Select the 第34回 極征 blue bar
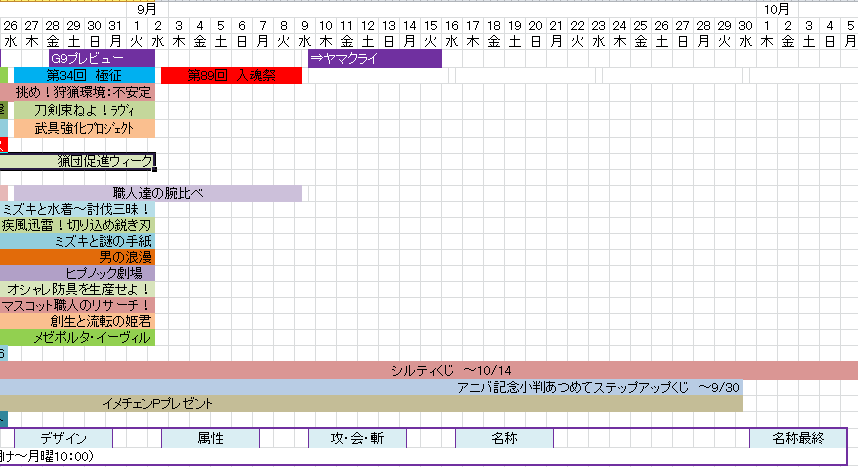Screen dimensions: 858x467 tap(84, 76)
